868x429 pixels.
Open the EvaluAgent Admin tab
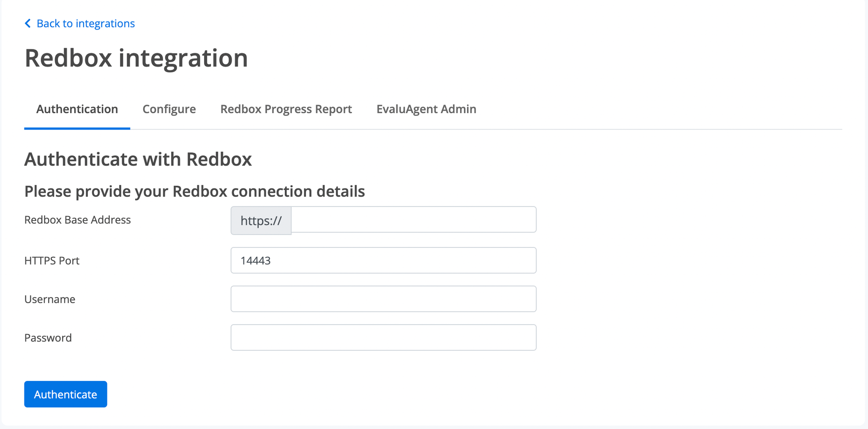[x=426, y=109]
